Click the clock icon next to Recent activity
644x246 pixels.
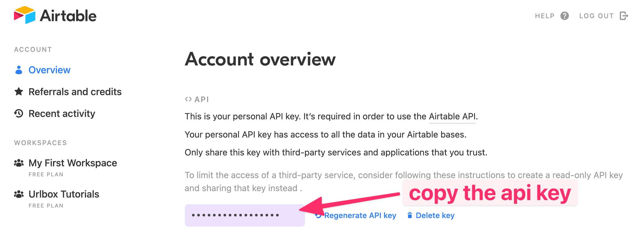[18, 114]
